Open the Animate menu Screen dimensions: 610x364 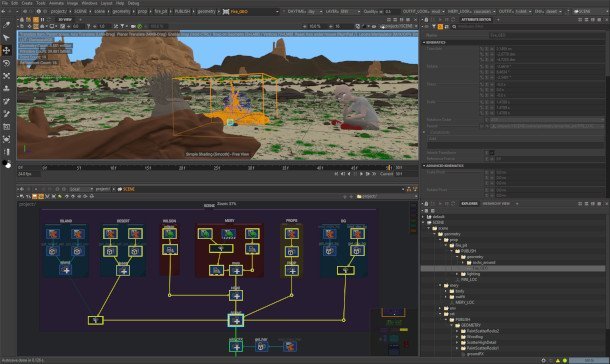(x=56, y=3)
